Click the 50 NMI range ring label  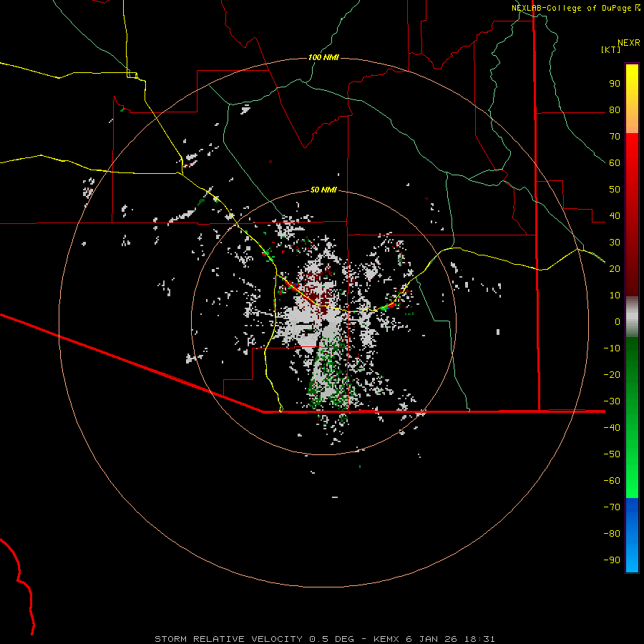[323, 190]
